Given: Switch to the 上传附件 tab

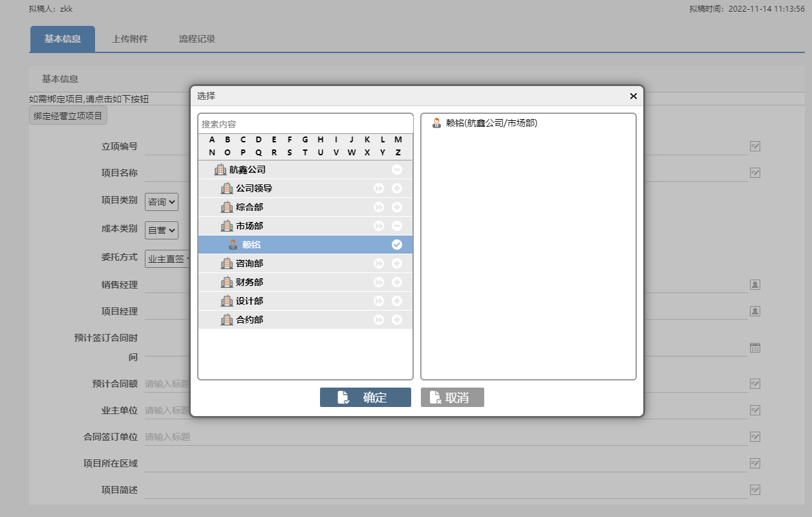Looking at the screenshot, I should (130, 39).
